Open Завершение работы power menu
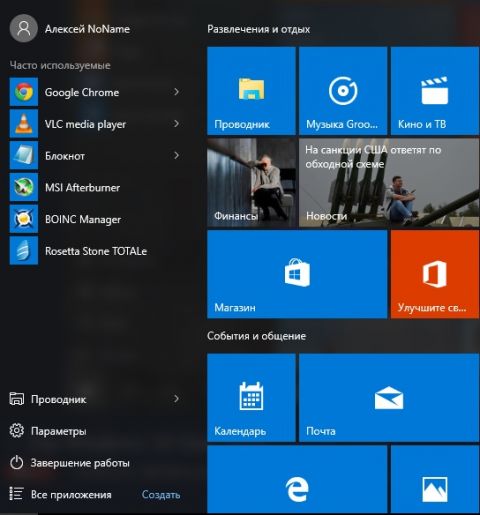 [x=80, y=463]
